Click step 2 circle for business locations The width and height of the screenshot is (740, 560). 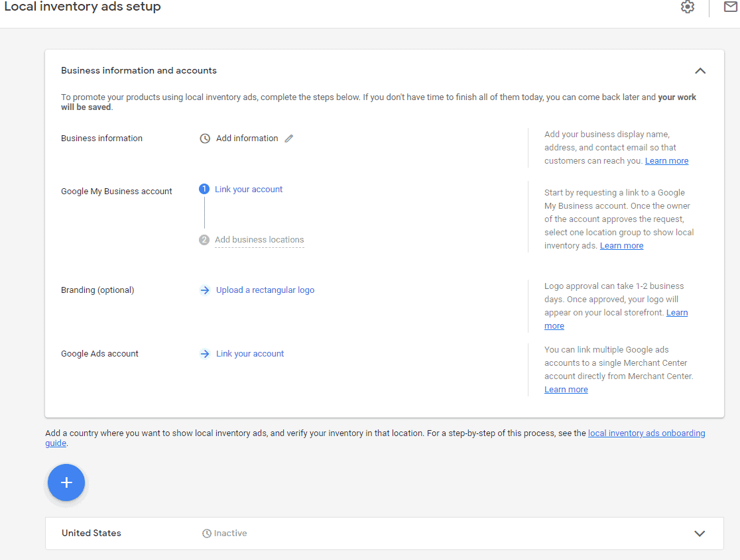pos(204,240)
